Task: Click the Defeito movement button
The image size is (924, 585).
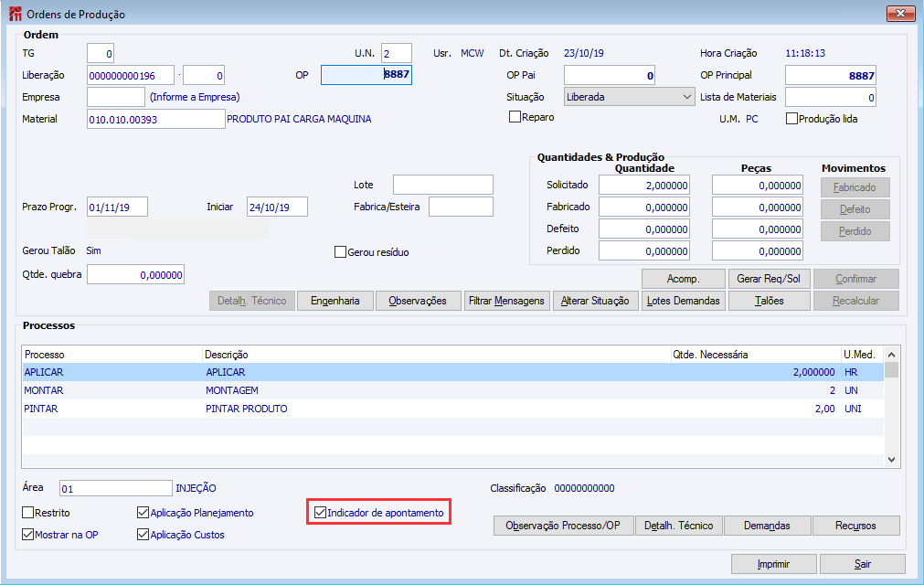Action: pos(855,209)
